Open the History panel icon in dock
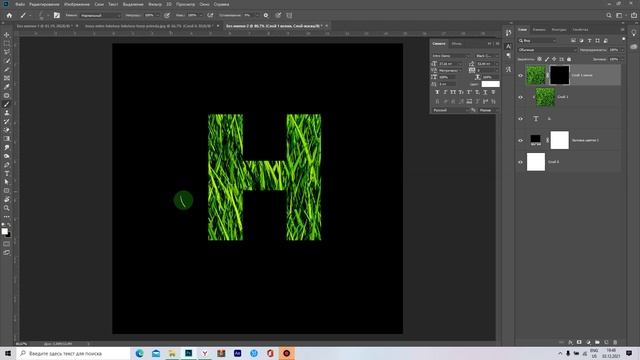 click(x=508, y=33)
